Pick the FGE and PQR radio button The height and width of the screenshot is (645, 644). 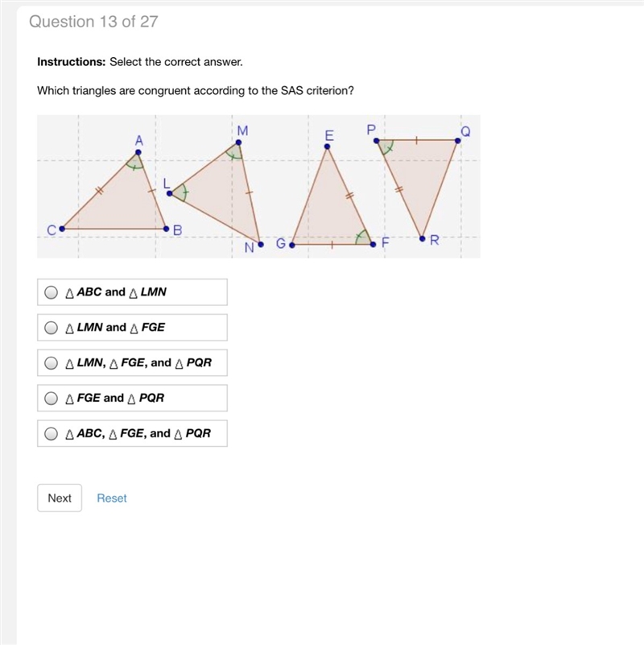click(x=51, y=399)
